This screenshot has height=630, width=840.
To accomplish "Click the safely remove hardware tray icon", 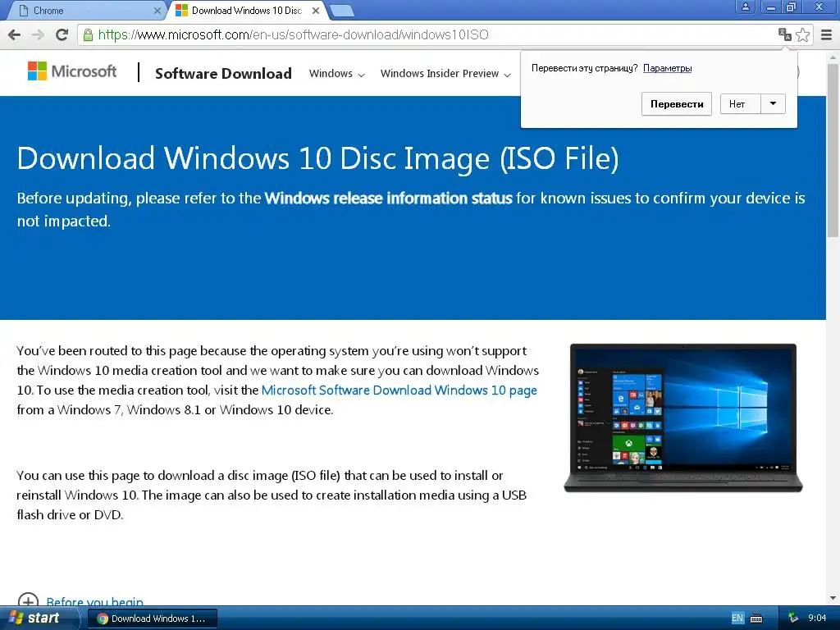I will click(793, 618).
